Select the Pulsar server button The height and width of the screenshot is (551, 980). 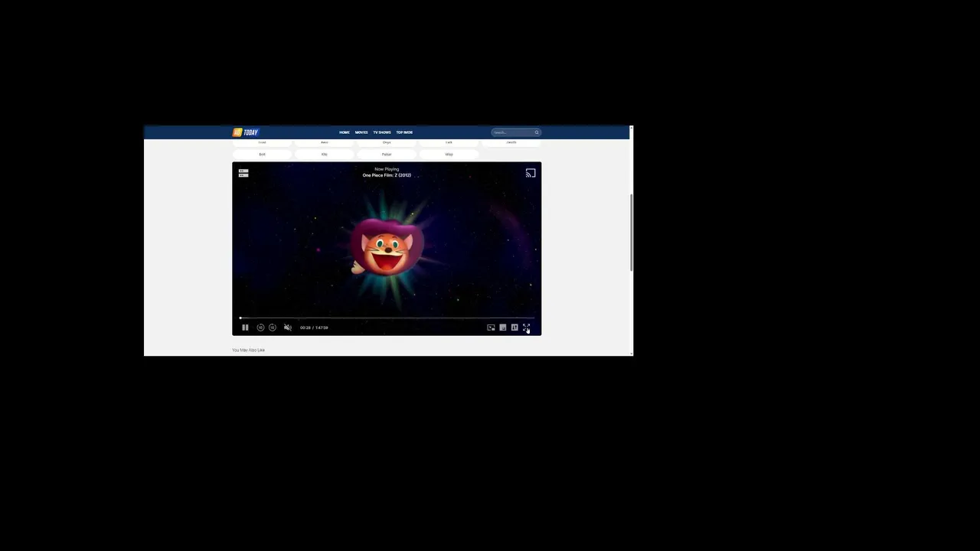[x=387, y=155]
